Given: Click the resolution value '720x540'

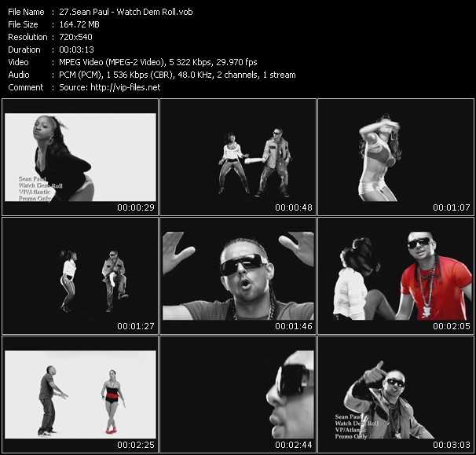Looking at the screenshot, I should click(75, 37).
